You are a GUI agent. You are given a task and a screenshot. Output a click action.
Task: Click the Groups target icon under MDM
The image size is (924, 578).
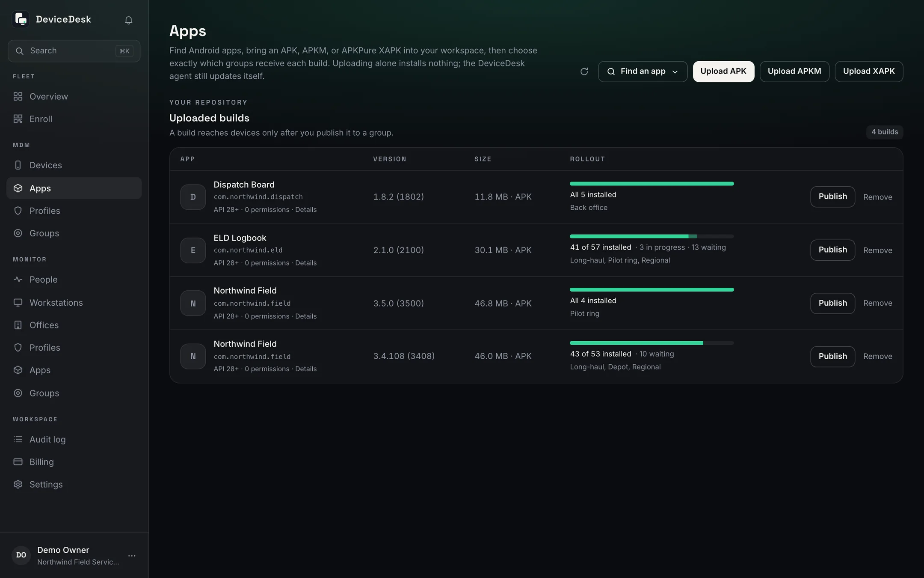(18, 233)
